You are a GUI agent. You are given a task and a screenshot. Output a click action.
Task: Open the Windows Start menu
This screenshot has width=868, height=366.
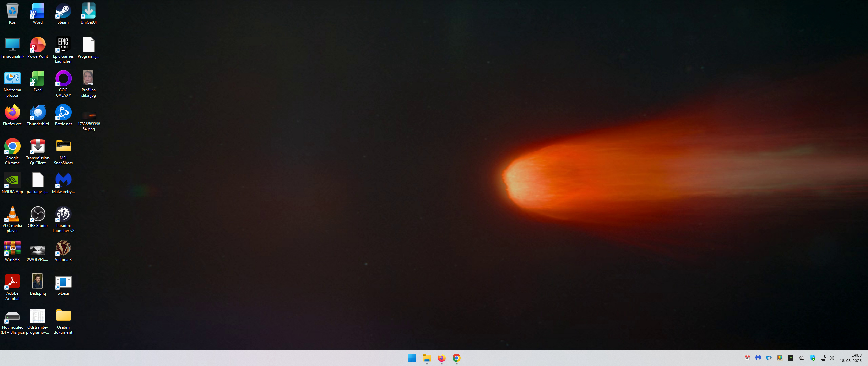click(412, 358)
